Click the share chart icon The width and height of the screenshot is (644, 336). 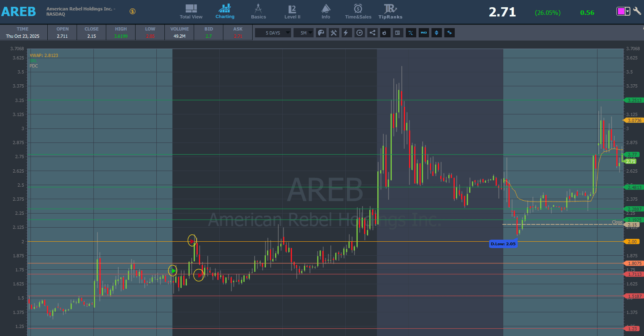372,33
